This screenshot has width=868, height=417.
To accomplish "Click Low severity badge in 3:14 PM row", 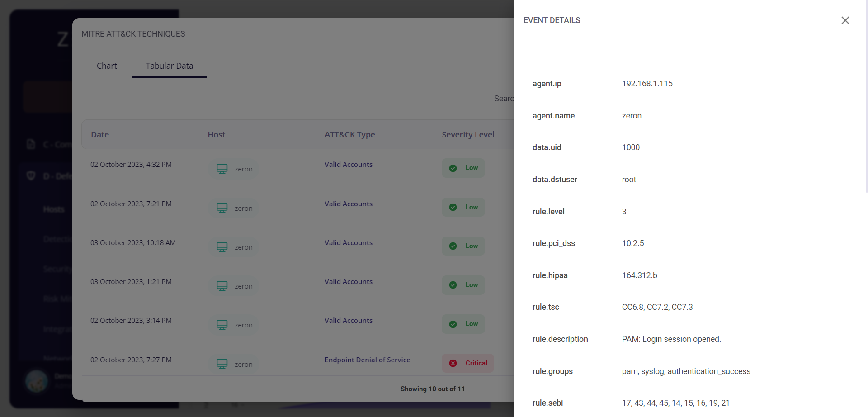I will 463,324.
